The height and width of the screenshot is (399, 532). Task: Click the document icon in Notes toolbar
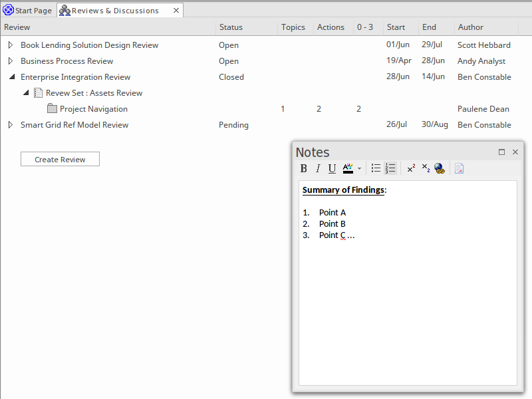pos(459,169)
